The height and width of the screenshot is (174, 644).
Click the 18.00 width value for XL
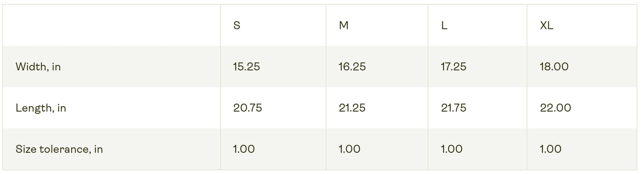click(554, 67)
